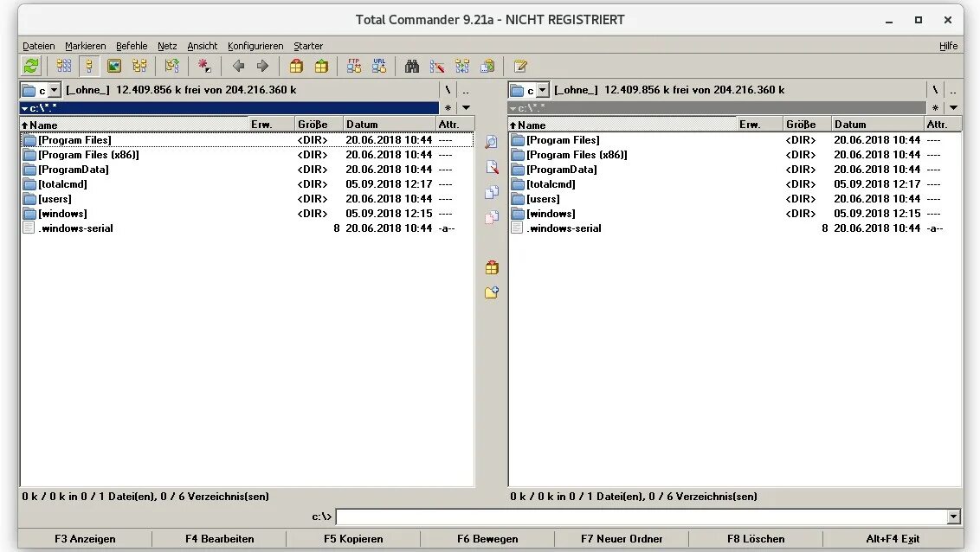Open the FTP connect icon
The width and height of the screenshot is (980, 552).
[354, 66]
